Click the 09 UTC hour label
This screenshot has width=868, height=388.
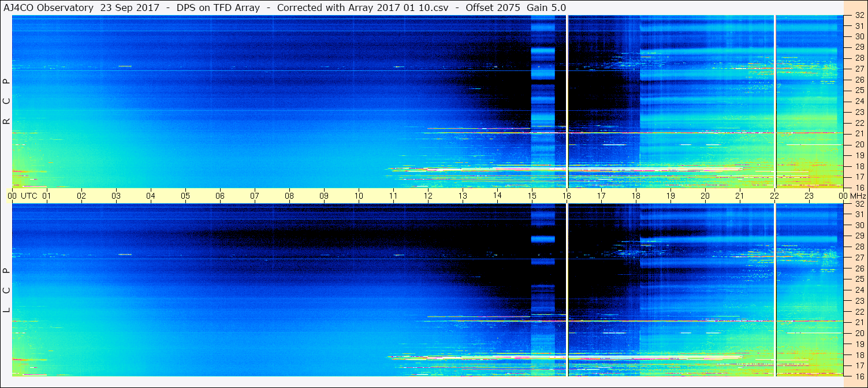pos(324,196)
